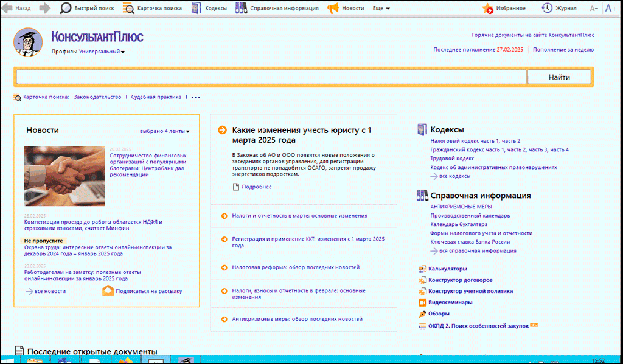Go back with the Назад arrow

(16, 8)
